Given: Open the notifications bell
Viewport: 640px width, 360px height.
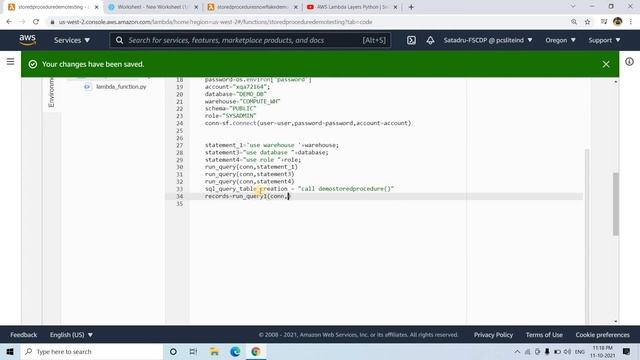Looking at the screenshot, I should point(430,40).
